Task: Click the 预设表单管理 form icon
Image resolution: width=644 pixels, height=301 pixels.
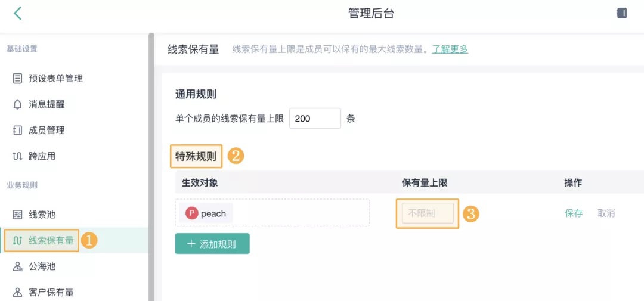Action: 17,79
